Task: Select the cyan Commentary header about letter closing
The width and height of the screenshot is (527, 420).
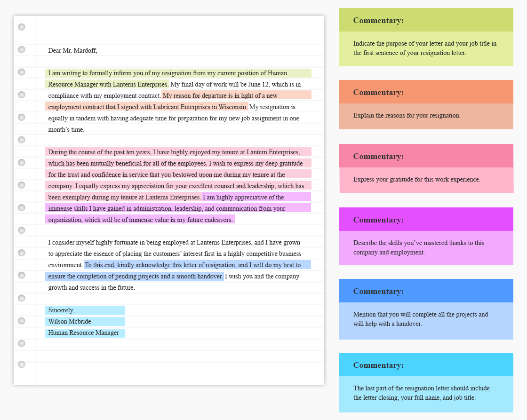Action: point(426,365)
